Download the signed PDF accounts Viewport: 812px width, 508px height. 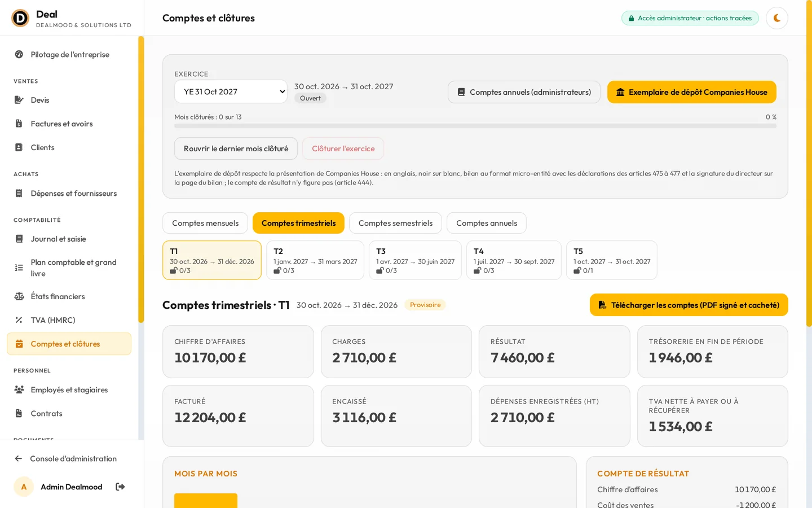(689, 305)
